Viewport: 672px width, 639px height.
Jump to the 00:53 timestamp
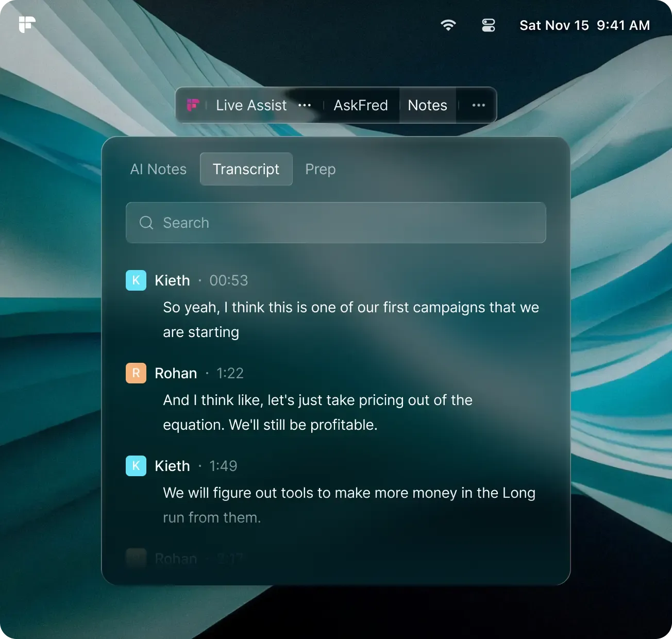pos(228,280)
